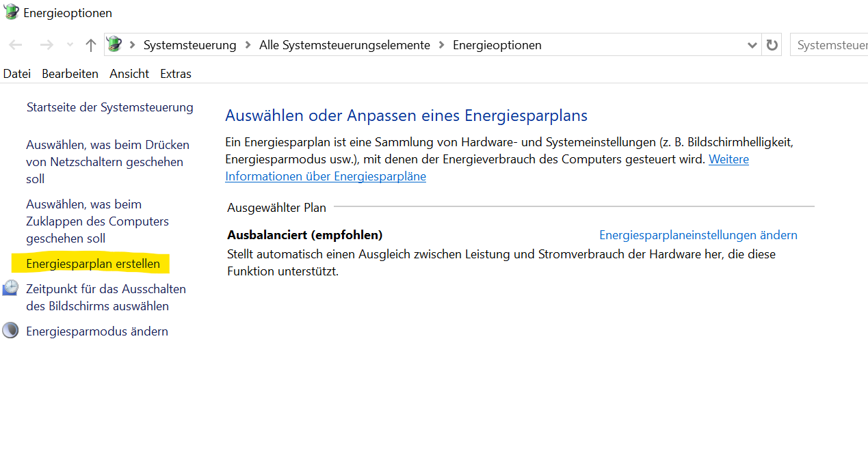Navigate to Alle Systemsteuerungselemente breadcrumb
The width and height of the screenshot is (868, 464).
point(345,45)
